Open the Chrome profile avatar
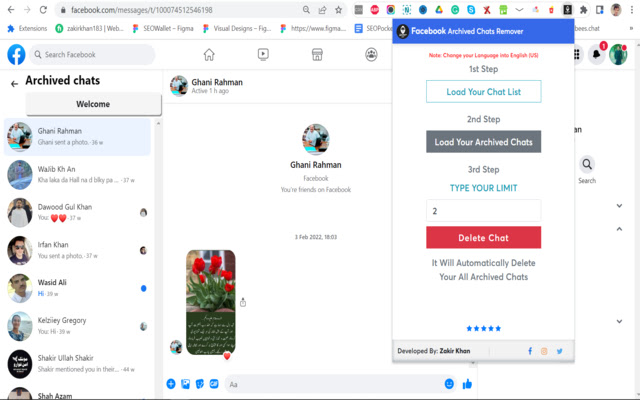This screenshot has width=640, height=400. (x=616, y=10)
